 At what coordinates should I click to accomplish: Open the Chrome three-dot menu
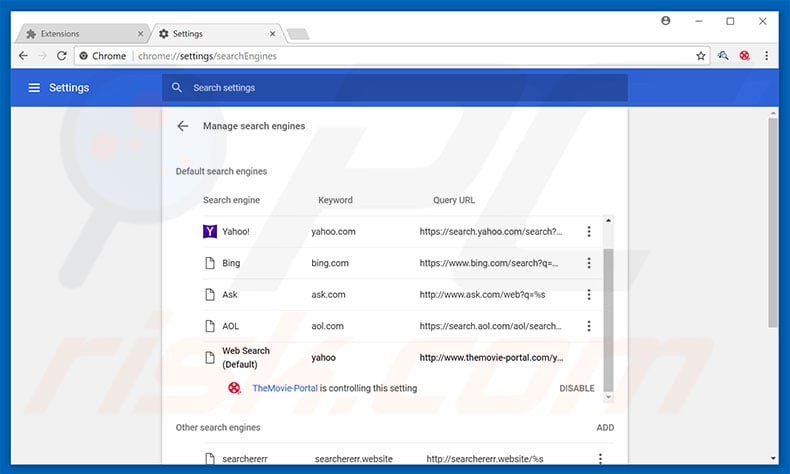click(x=766, y=56)
